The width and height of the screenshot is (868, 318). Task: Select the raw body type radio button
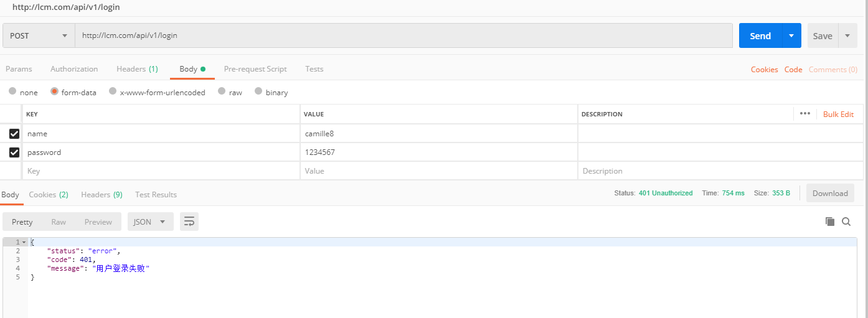[x=221, y=91]
